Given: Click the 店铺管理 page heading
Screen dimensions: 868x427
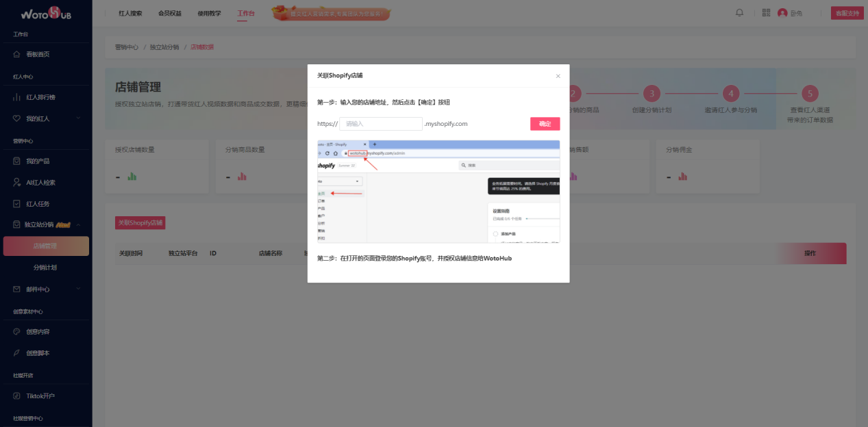Looking at the screenshot, I should 138,88.
